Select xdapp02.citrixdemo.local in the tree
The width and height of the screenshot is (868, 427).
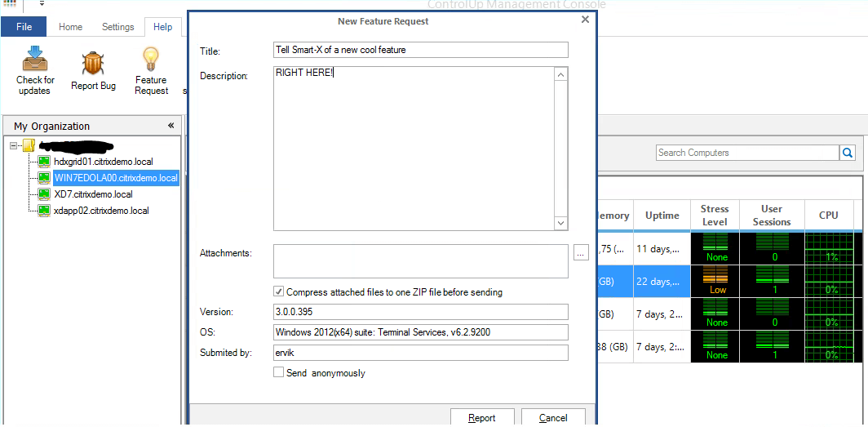[x=101, y=211]
